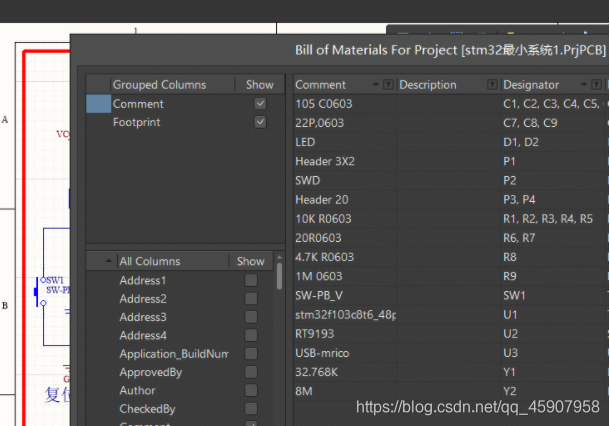The height and width of the screenshot is (426, 610).
Task: Select Footprint in Grouped Columns
Action: click(x=136, y=122)
